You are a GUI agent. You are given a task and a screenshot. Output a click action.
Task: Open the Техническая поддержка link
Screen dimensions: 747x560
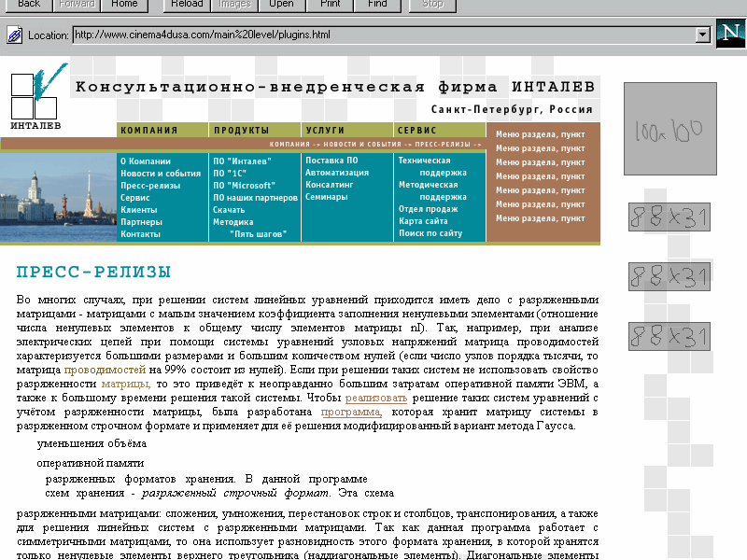coord(432,167)
